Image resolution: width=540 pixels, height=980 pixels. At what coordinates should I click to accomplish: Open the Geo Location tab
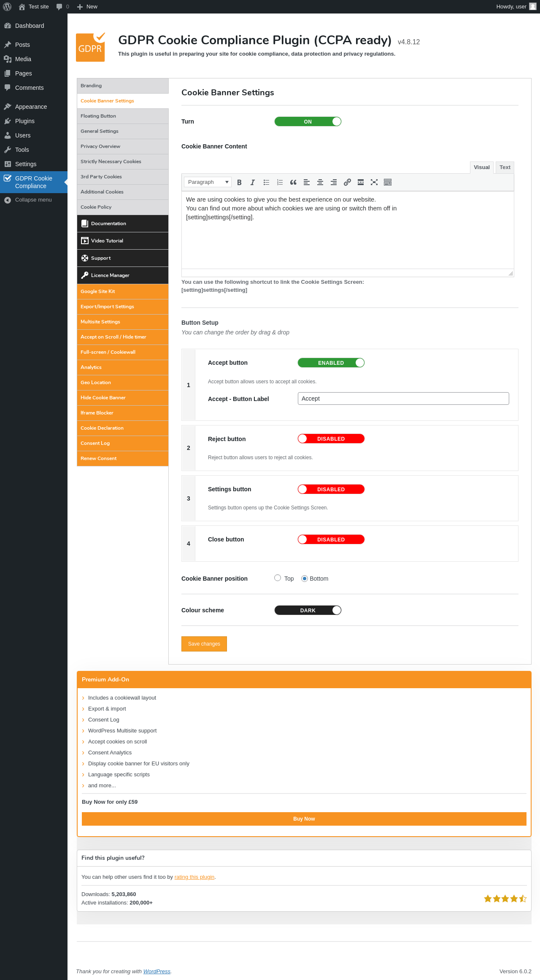pos(123,382)
